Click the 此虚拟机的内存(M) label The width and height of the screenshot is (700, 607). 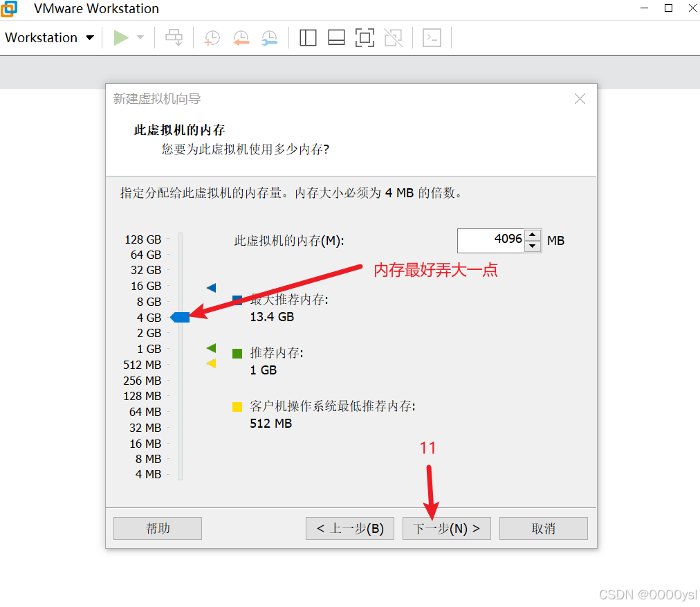(x=289, y=241)
